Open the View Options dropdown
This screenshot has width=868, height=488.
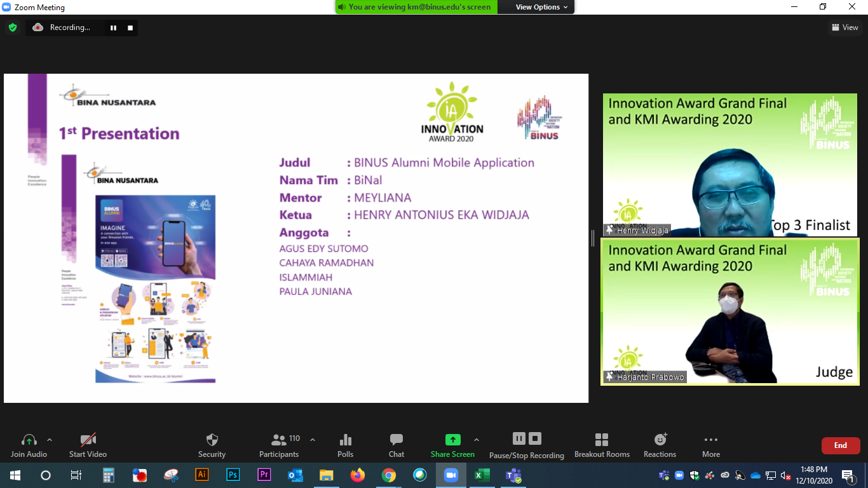pos(541,7)
